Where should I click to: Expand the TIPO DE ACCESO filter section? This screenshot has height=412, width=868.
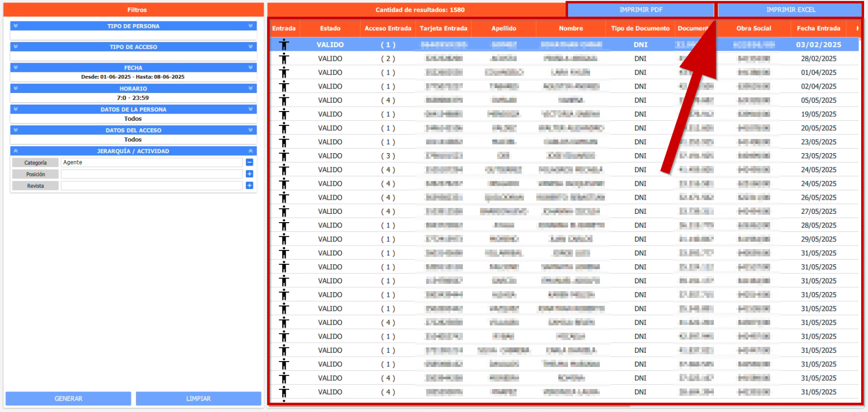pyautogui.click(x=133, y=47)
